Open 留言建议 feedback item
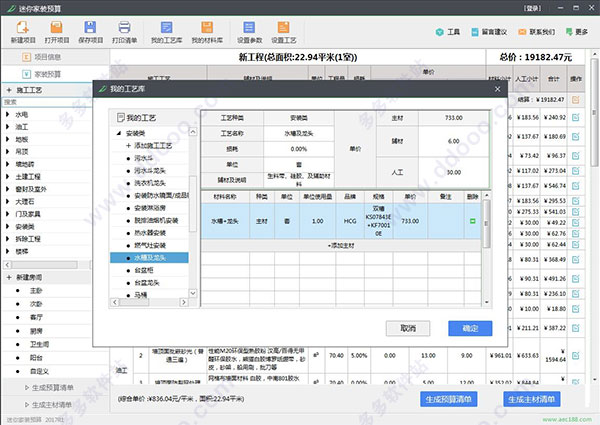 point(489,32)
